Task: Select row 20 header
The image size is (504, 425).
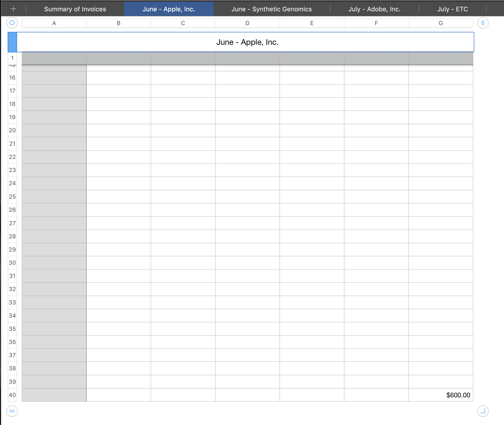Action: click(x=12, y=130)
